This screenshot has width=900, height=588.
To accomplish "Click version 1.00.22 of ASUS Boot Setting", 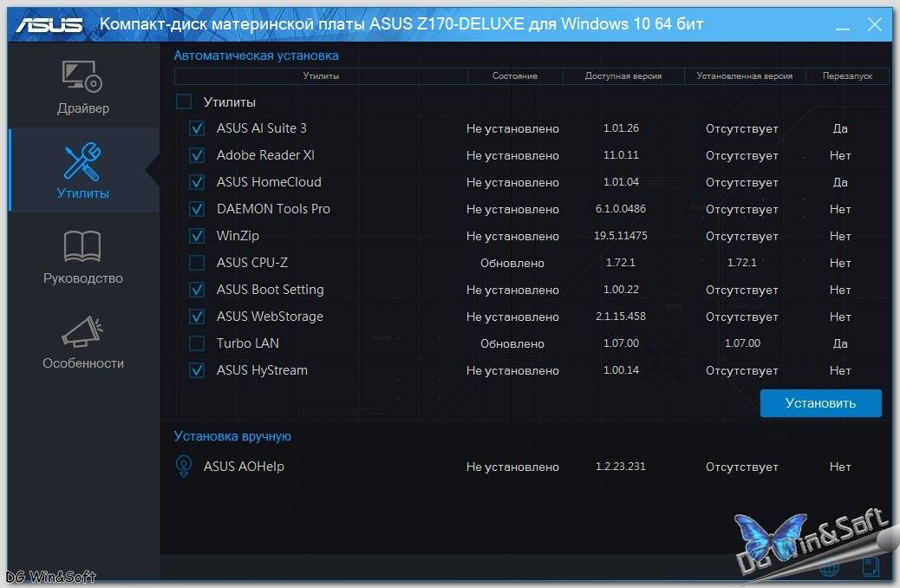I will click(x=621, y=290).
